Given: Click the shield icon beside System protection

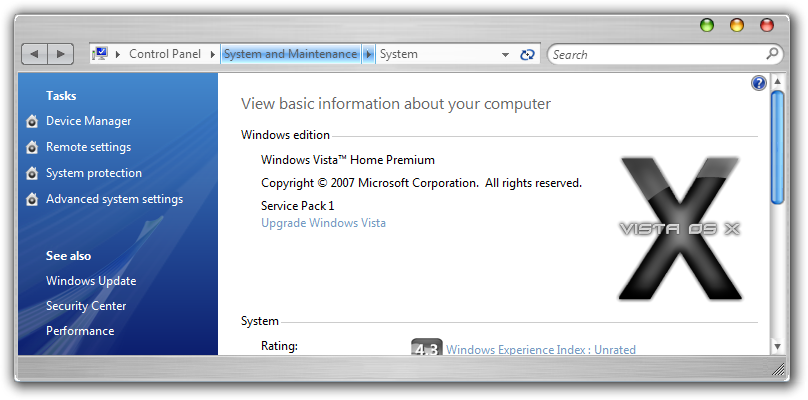Looking at the screenshot, I should pos(32,174).
